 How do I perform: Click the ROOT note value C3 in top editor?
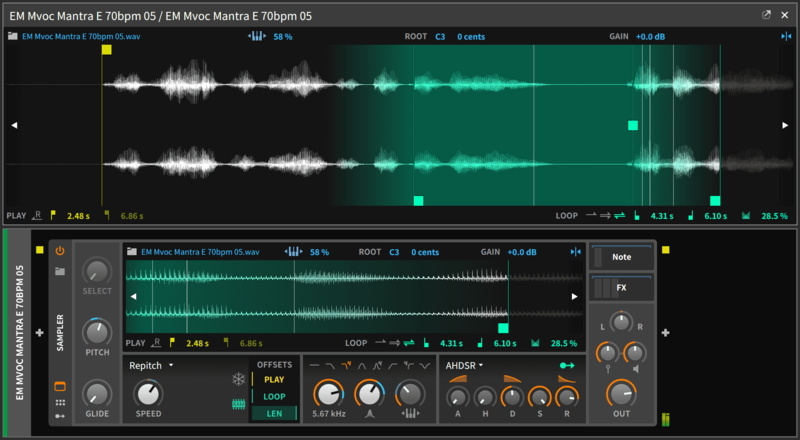[x=440, y=36]
